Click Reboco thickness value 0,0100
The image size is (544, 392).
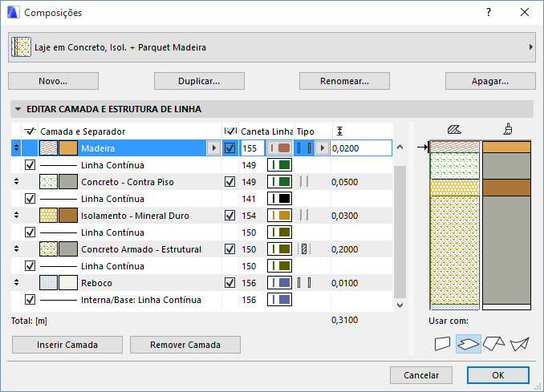tap(344, 283)
